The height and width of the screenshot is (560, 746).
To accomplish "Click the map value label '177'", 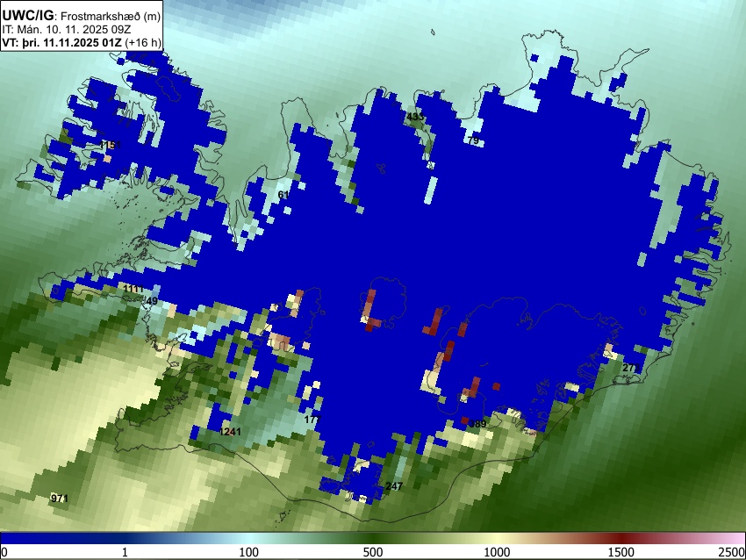I will [x=313, y=420].
